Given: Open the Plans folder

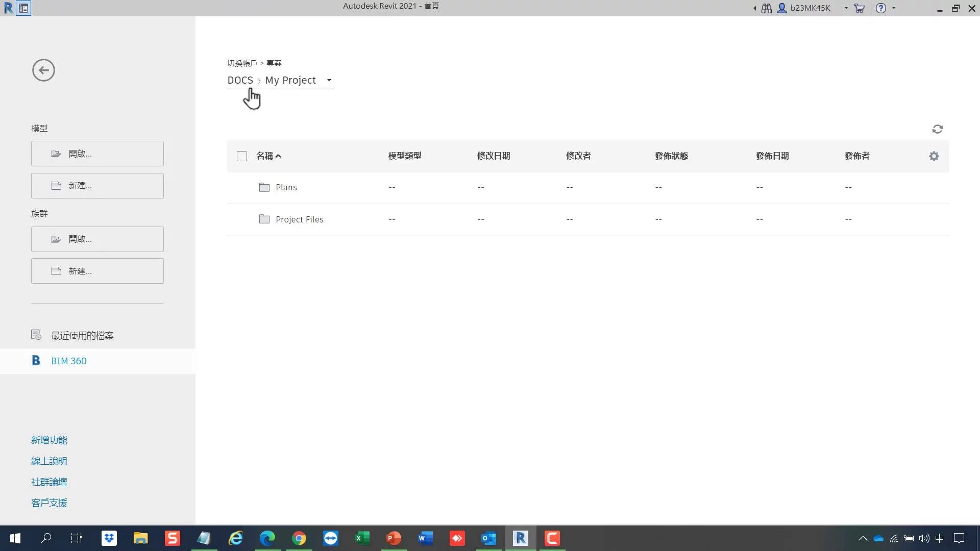Looking at the screenshot, I should click(x=286, y=187).
